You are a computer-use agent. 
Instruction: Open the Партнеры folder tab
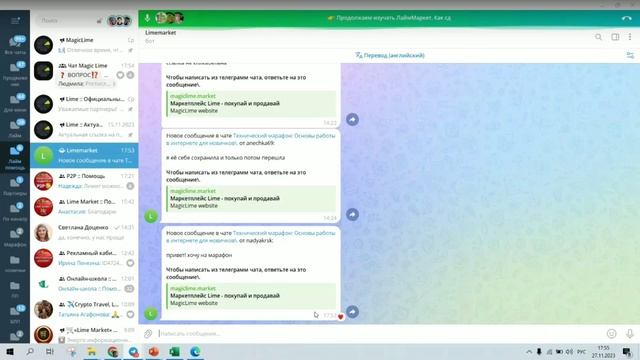click(15, 186)
